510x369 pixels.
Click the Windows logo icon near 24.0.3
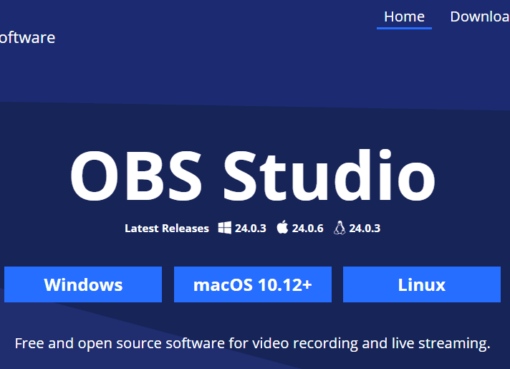pos(224,228)
